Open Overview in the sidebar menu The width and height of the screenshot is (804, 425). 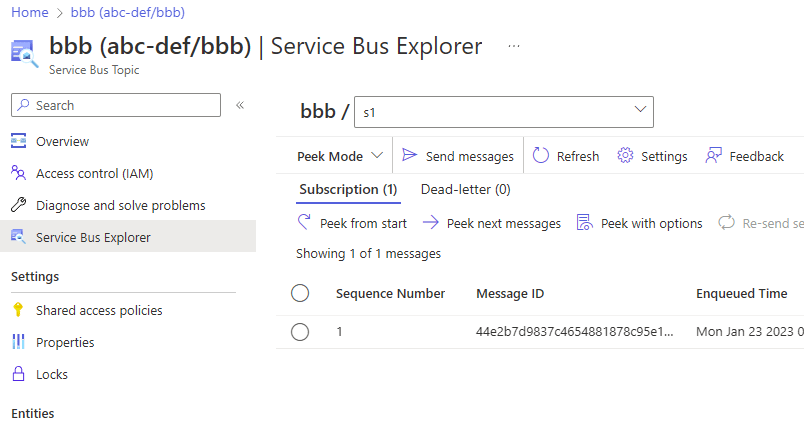pos(62,141)
